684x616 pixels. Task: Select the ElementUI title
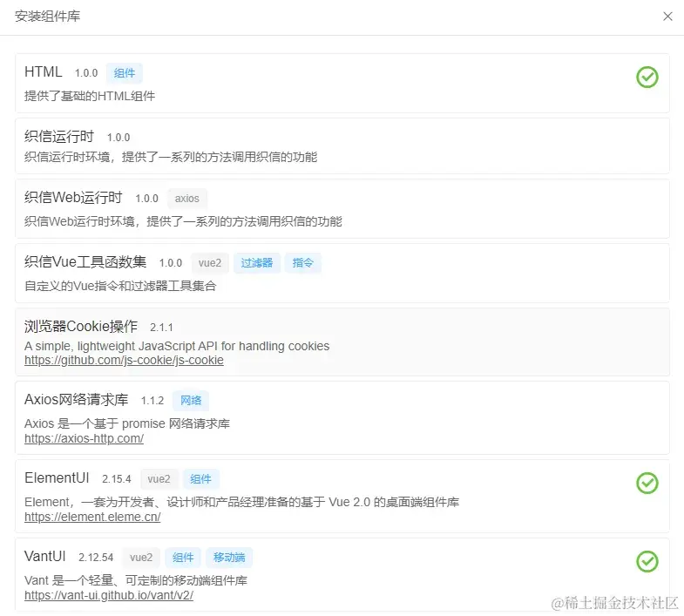(x=57, y=478)
